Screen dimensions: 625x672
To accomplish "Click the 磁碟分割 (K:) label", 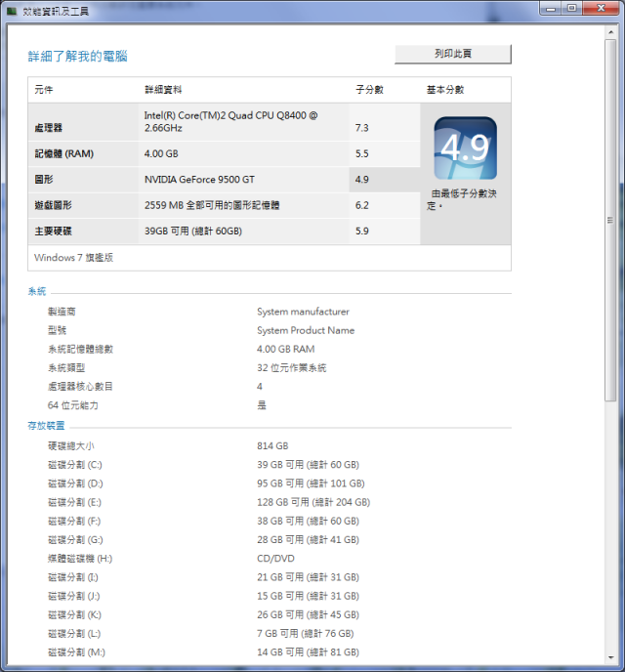I will click(74, 614).
